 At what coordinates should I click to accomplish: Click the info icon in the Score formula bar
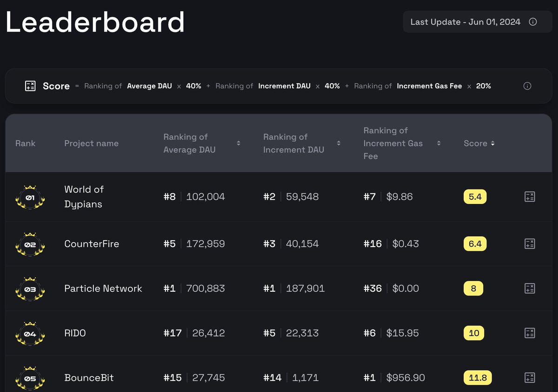pos(527,86)
